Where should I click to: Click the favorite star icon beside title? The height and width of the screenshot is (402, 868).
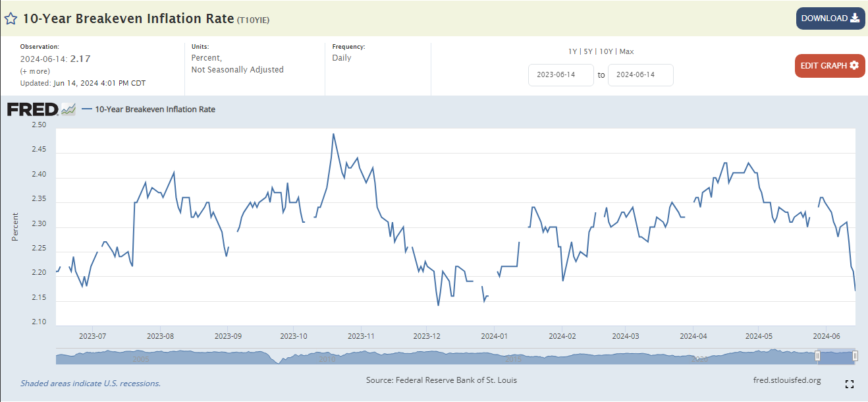click(11, 18)
